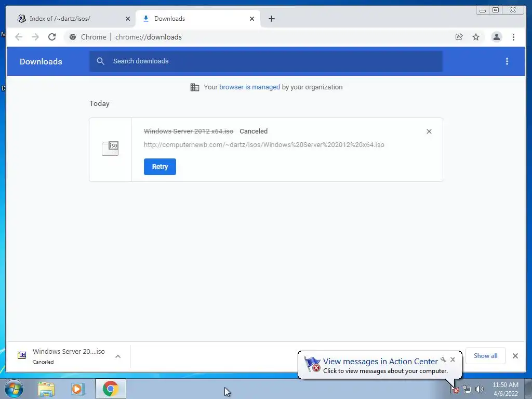Image resolution: width=532 pixels, height=399 pixels.
Task: Remove the Windows Server 2012 download entry
Action: coord(429,131)
